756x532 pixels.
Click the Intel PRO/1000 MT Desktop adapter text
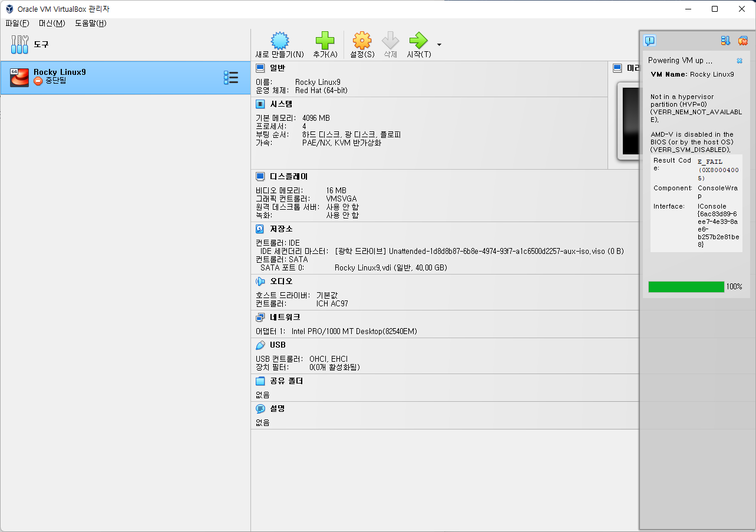(x=354, y=331)
